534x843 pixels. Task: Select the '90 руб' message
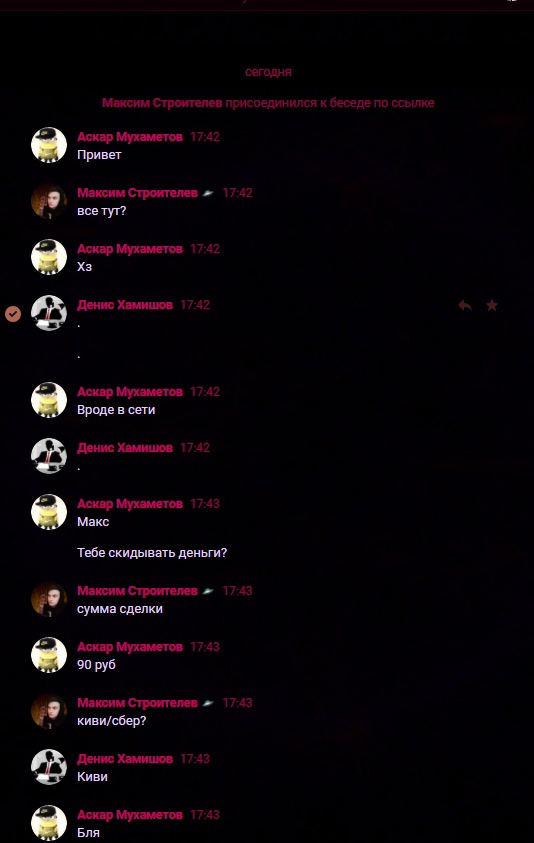pos(96,665)
